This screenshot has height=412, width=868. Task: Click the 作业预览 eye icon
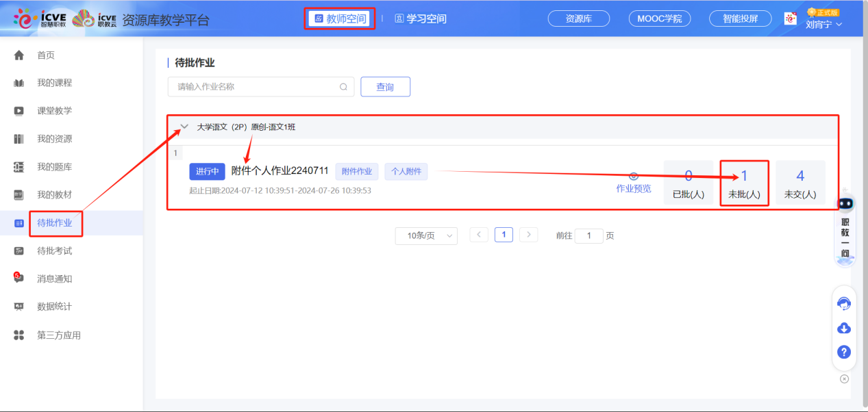634,177
